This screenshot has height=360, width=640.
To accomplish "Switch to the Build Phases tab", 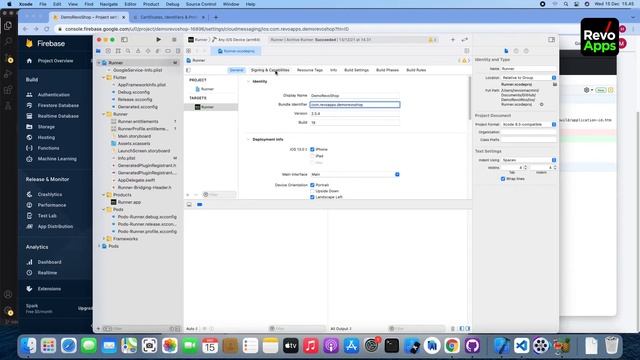I will (x=387, y=70).
